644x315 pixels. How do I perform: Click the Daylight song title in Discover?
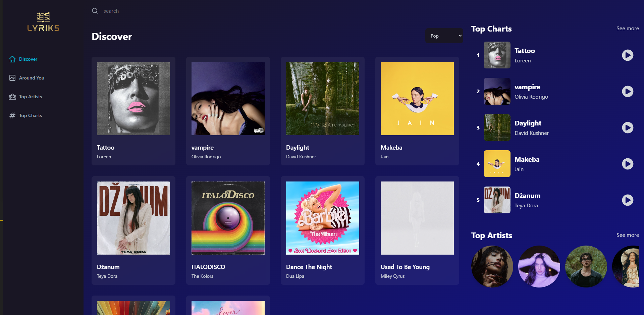[298, 148]
